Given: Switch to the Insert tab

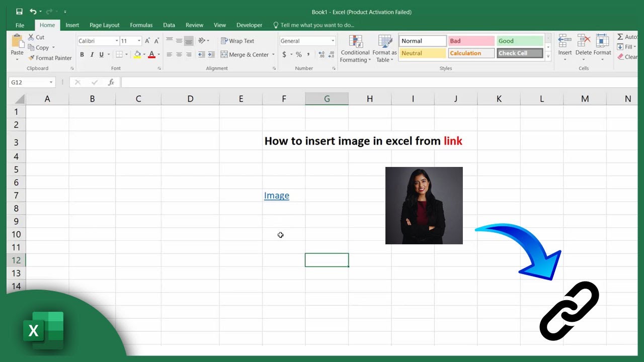Looking at the screenshot, I should (x=72, y=25).
